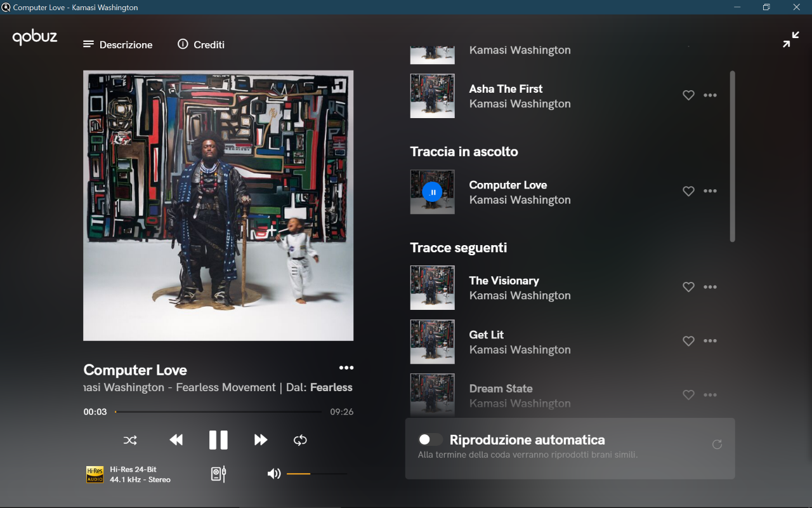Image resolution: width=812 pixels, height=508 pixels.
Task: Click the queue scrollbar
Action: point(733,156)
